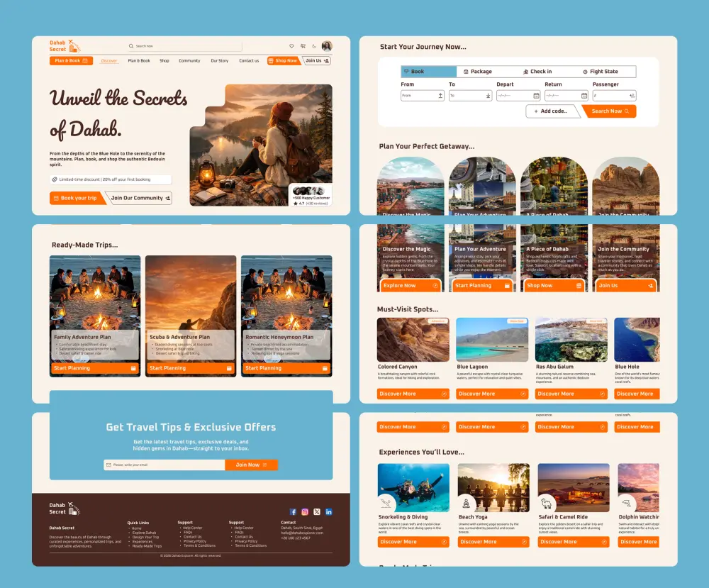Open the Shop nav item
This screenshot has width=709, height=588.
164,60
